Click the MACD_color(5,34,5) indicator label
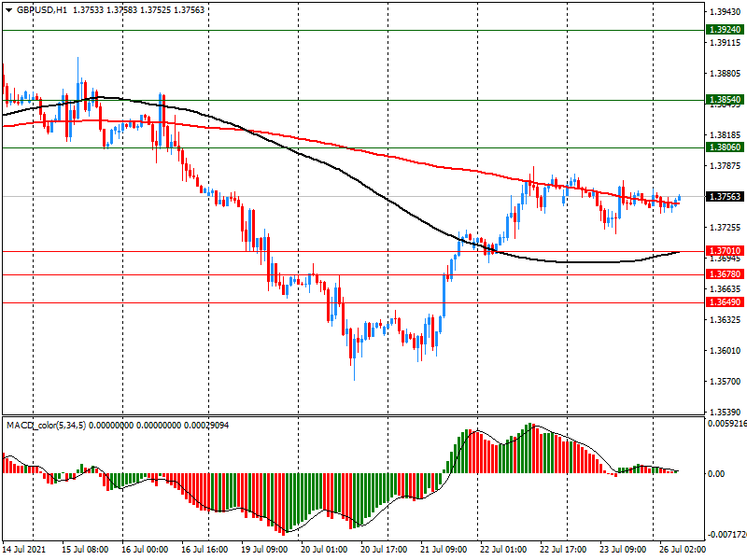 tap(46, 425)
